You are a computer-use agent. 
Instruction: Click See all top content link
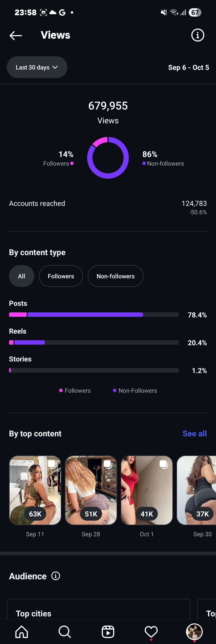click(195, 434)
